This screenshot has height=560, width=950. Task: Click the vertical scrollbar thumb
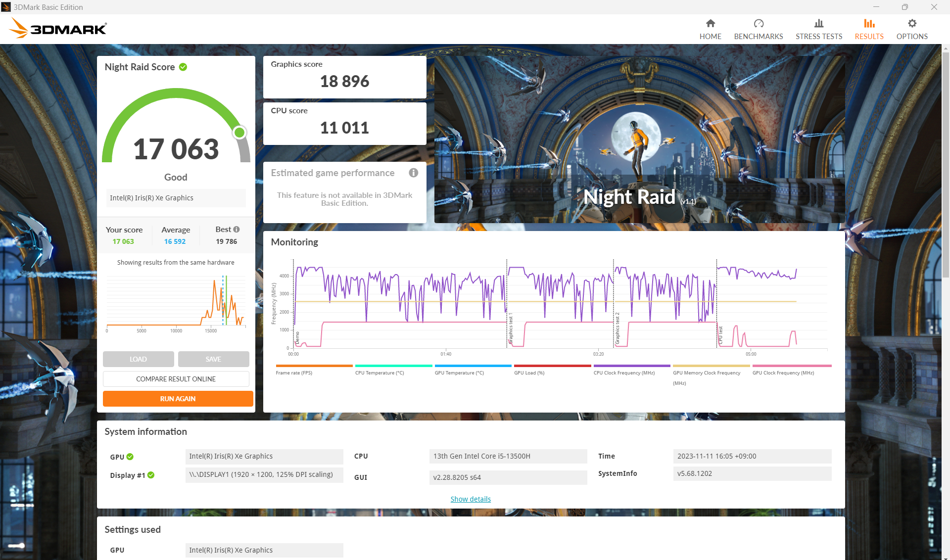coord(946,166)
